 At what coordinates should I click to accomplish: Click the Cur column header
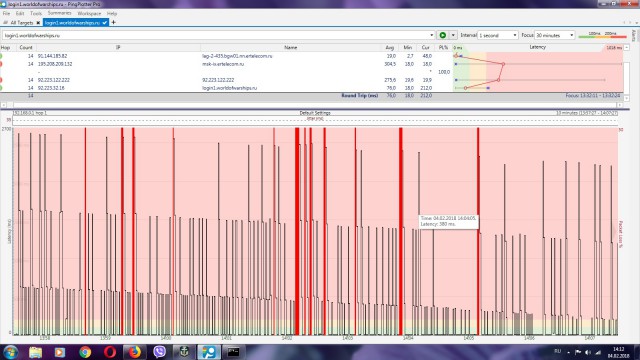(425, 48)
